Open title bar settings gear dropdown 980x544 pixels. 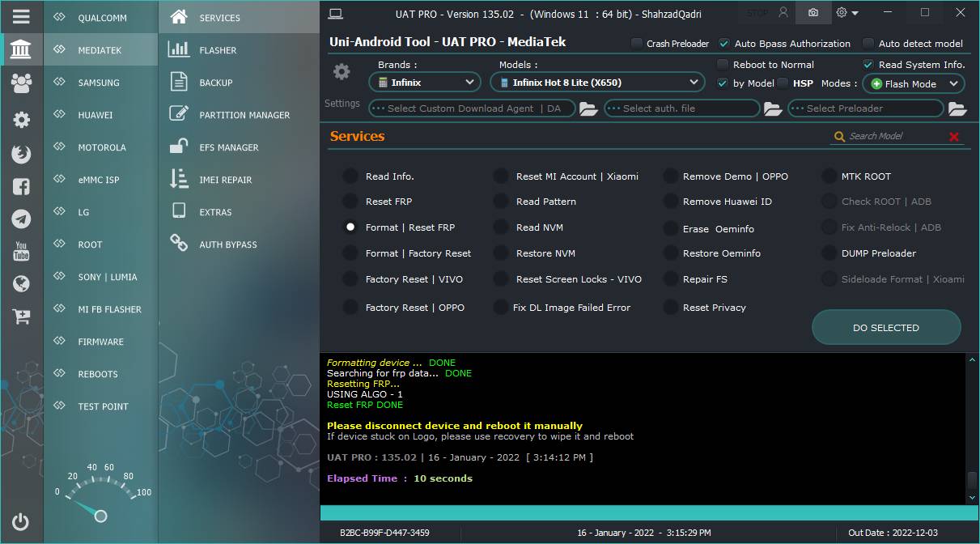pos(847,13)
